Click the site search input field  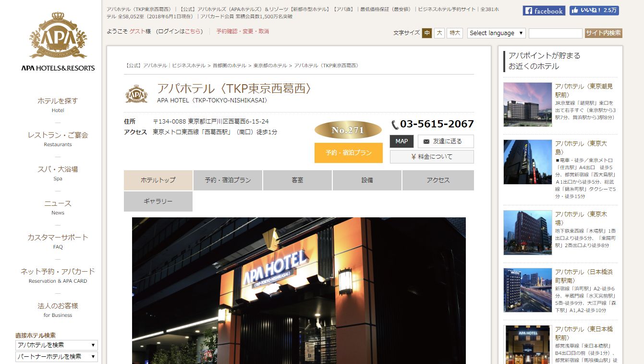click(x=556, y=33)
